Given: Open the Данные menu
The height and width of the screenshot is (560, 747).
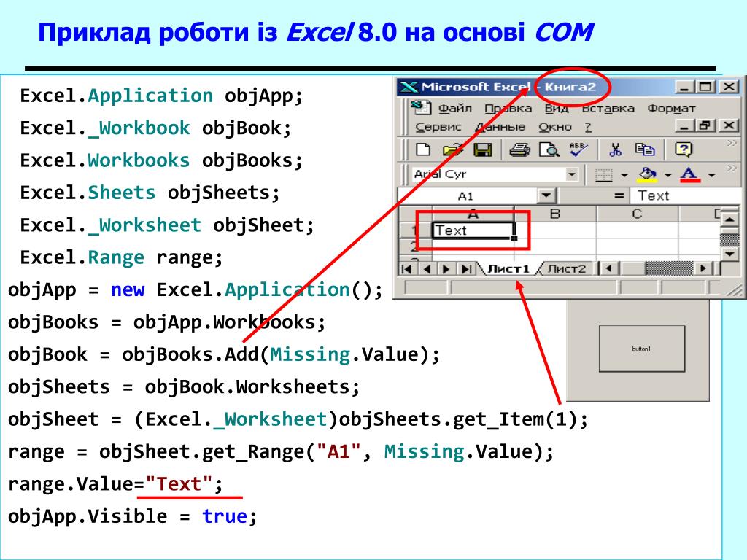Looking at the screenshot, I should coord(500,127).
